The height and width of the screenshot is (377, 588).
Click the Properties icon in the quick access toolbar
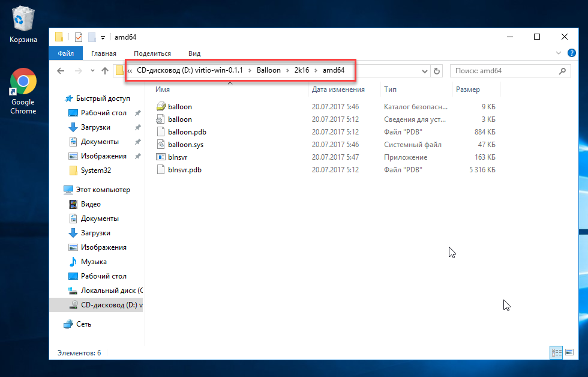[x=79, y=37]
